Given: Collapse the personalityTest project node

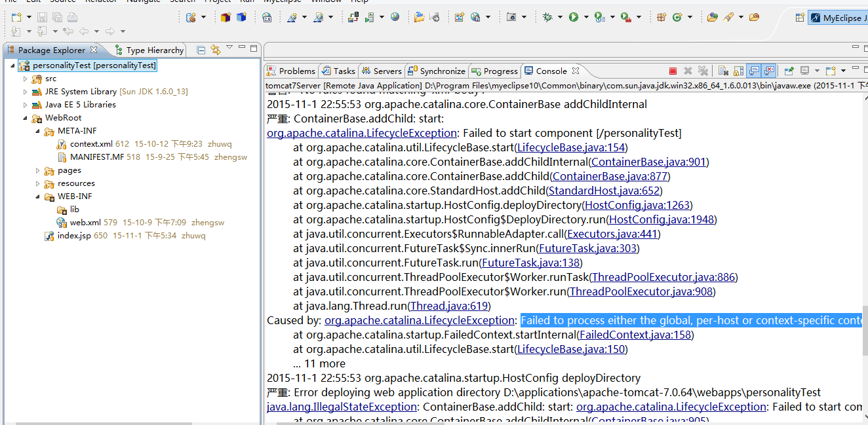Looking at the screenshot, I should tap(13, 65).
